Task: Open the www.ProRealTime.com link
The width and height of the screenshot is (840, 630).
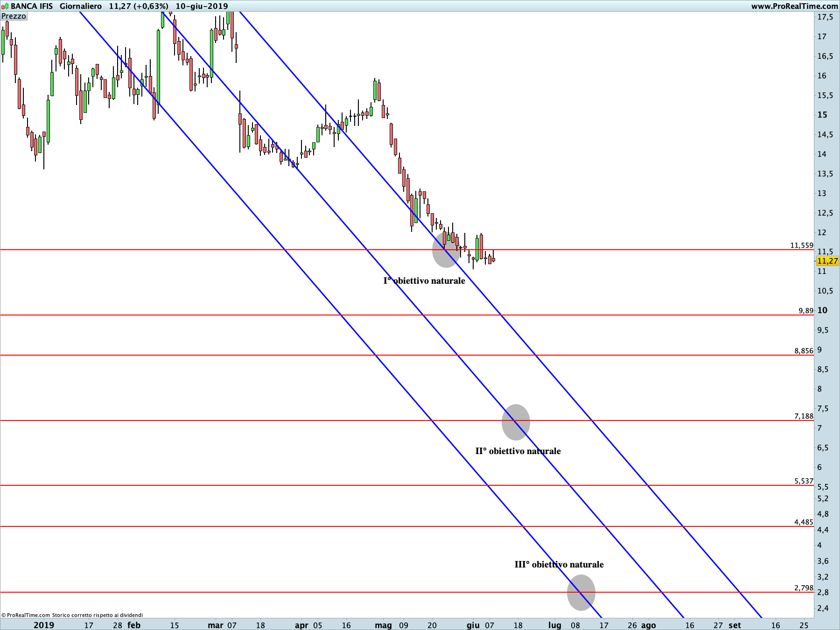Action: [x=794, y=6]
